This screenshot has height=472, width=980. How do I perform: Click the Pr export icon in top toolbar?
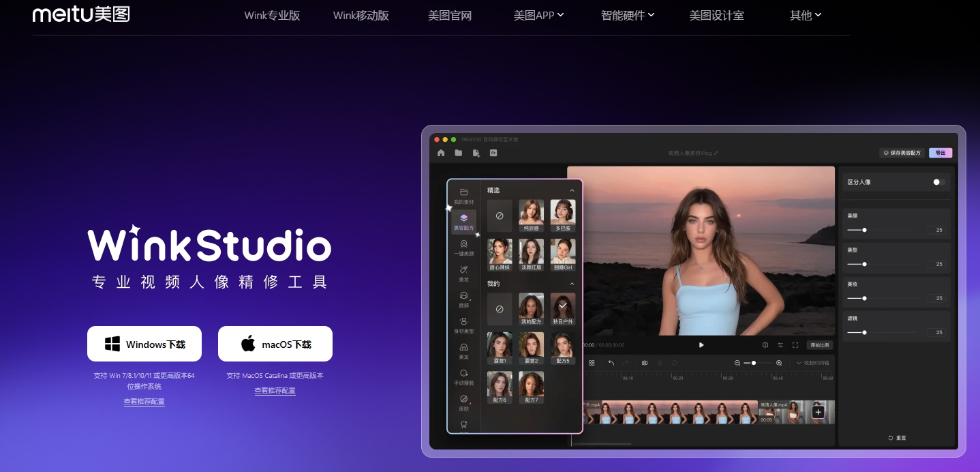[x=493, y=153]
